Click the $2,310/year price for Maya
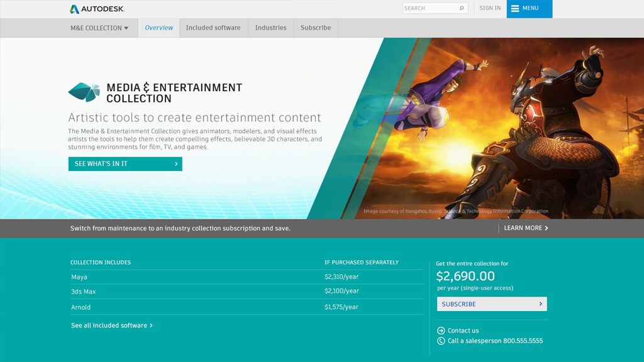The image size is (644, 362). click(x=341, y=277)
